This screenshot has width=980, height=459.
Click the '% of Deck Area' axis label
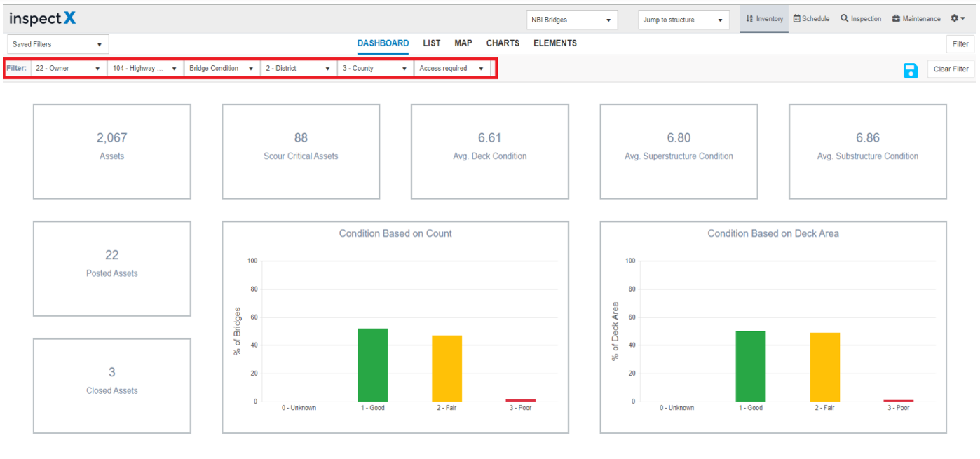point(615,331)
